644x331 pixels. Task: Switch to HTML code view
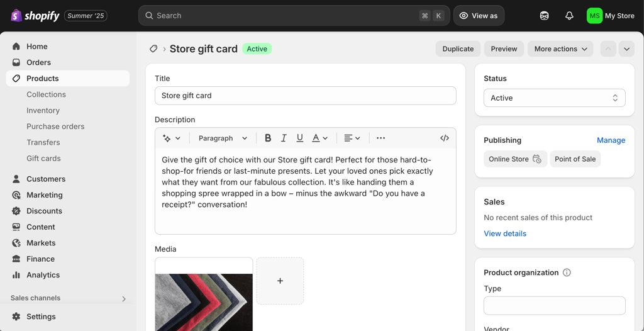[x=445, y=138]
